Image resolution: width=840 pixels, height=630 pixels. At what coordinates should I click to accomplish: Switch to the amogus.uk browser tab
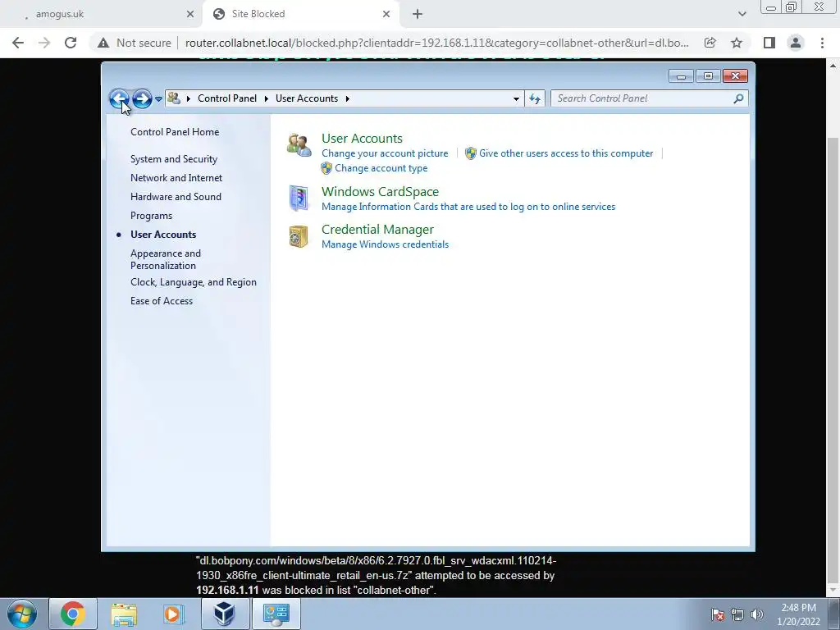click(x=102, y=14)
